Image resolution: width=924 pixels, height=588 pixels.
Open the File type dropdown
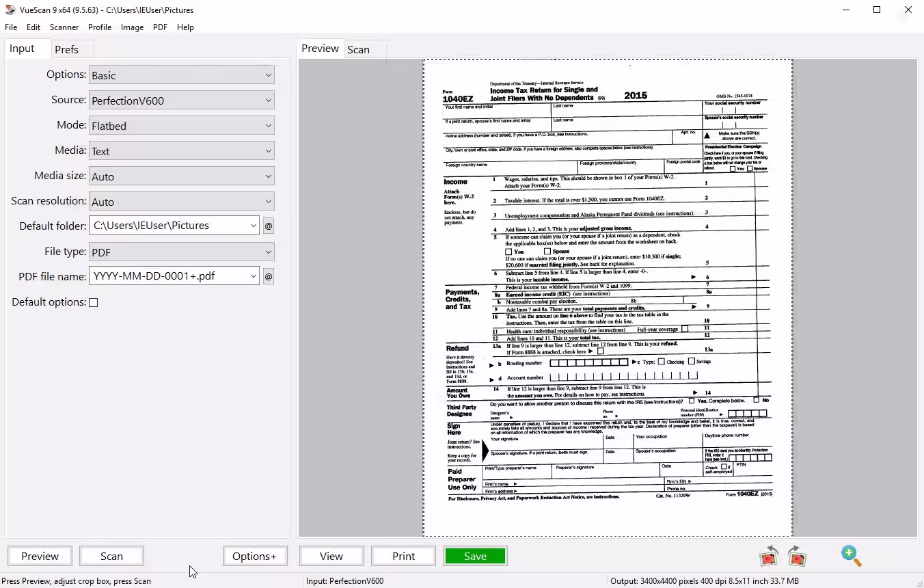182,252
